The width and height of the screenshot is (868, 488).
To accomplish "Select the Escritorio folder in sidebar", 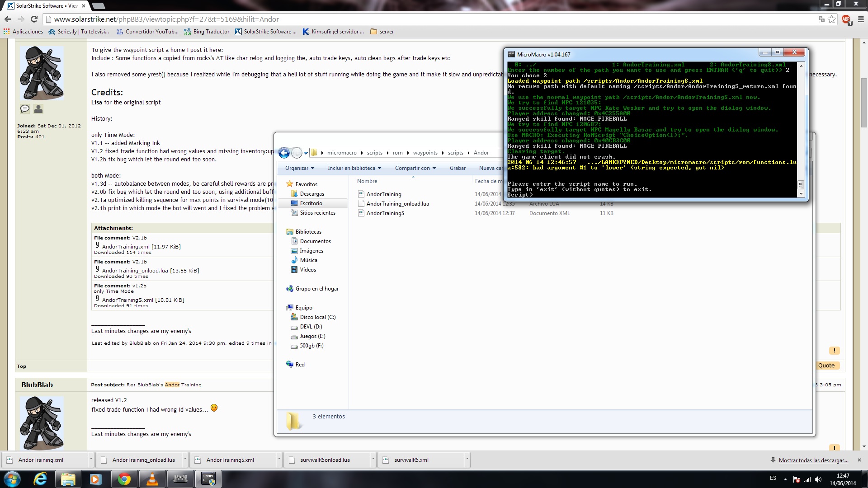I will click(x=311, y=203).
